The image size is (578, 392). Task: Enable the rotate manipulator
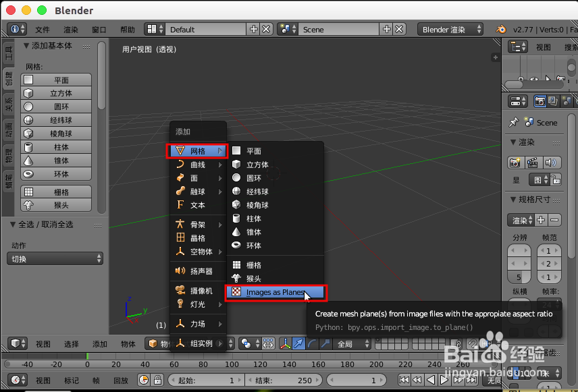pyautogui.click(x=312, y=343)
